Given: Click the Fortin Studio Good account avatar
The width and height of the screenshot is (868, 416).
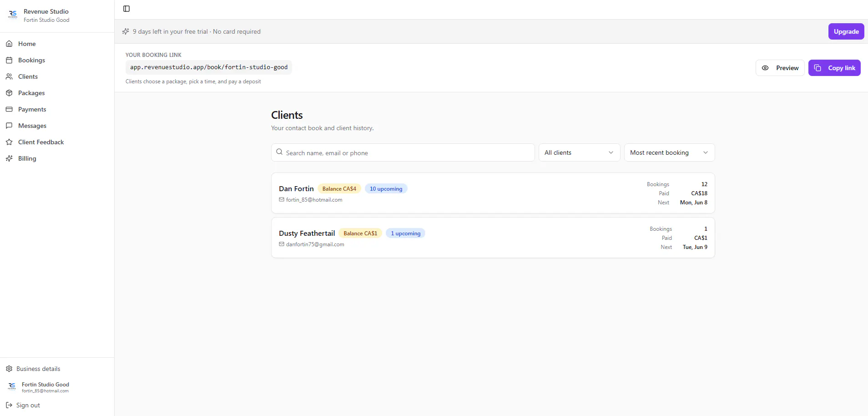Looking at the screenshot, I should 12,387.
